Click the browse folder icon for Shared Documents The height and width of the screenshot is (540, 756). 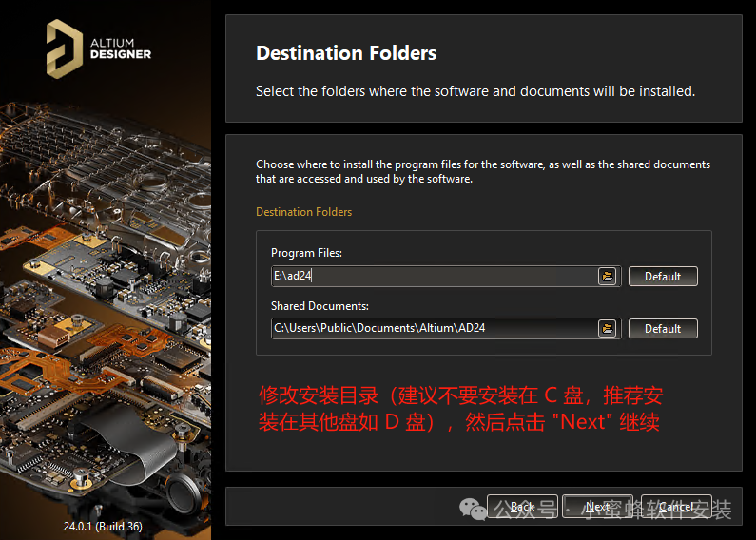point(607,328)
